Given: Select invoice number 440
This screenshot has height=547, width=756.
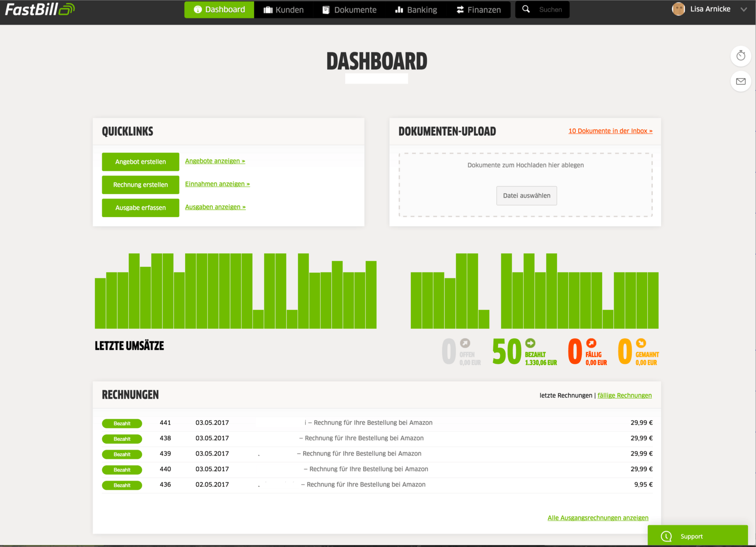Looking at the screenshot, I should point(165,469).
